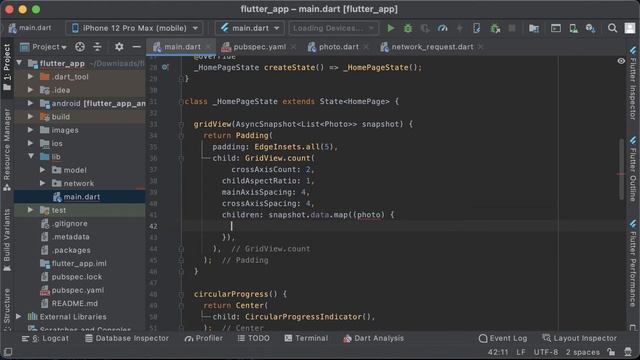
Task: Click the collapse all icon in Project panel
Action: point(97,47)
